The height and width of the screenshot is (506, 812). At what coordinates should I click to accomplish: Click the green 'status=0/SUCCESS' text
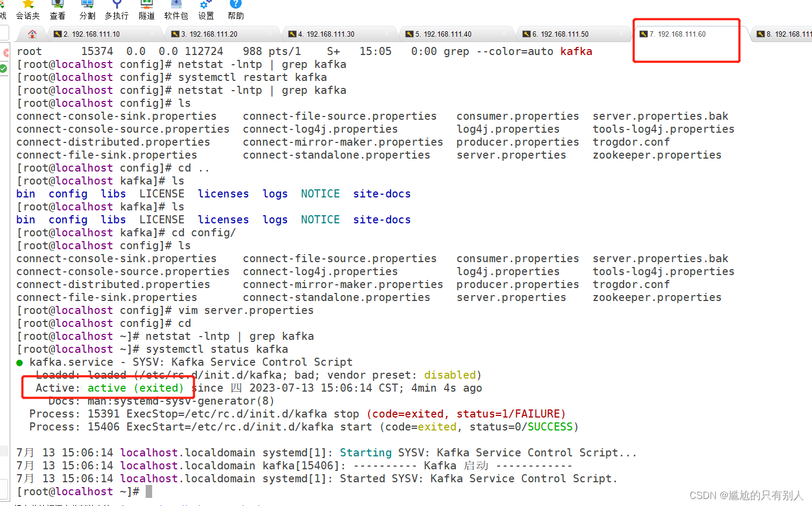(521, 427)
